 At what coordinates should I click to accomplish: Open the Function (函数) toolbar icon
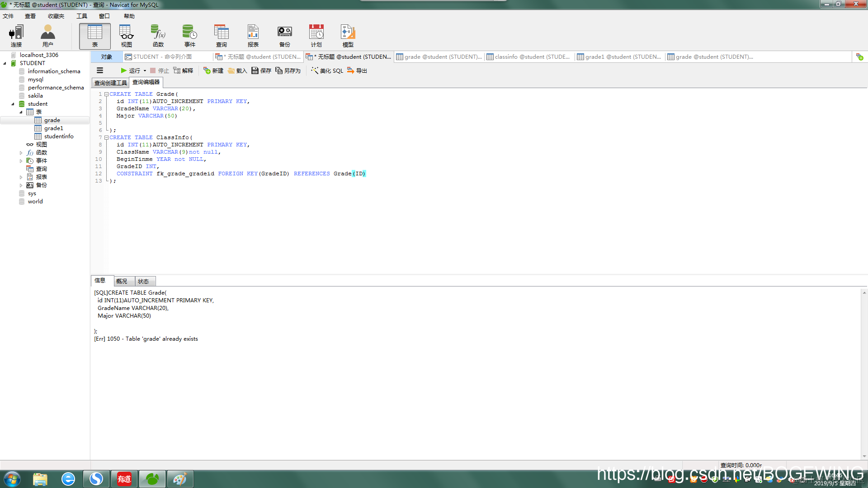[x=158, y=36]
